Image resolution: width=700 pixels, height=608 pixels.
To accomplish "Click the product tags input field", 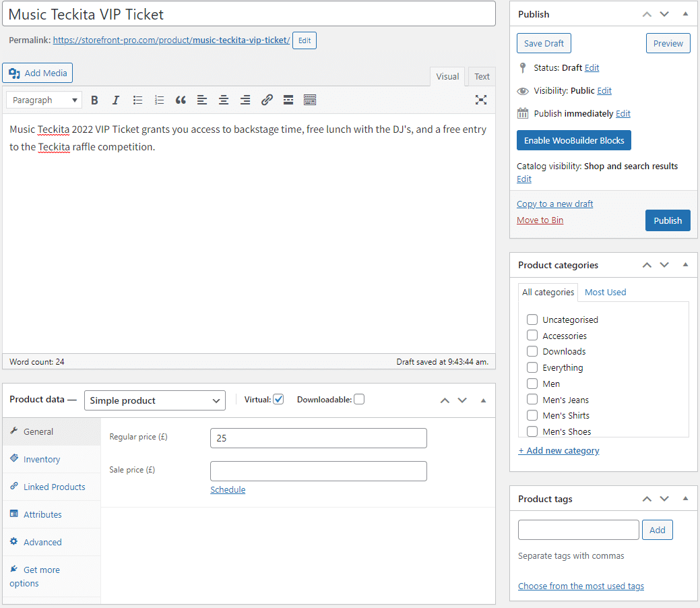I will click(579, 530).
